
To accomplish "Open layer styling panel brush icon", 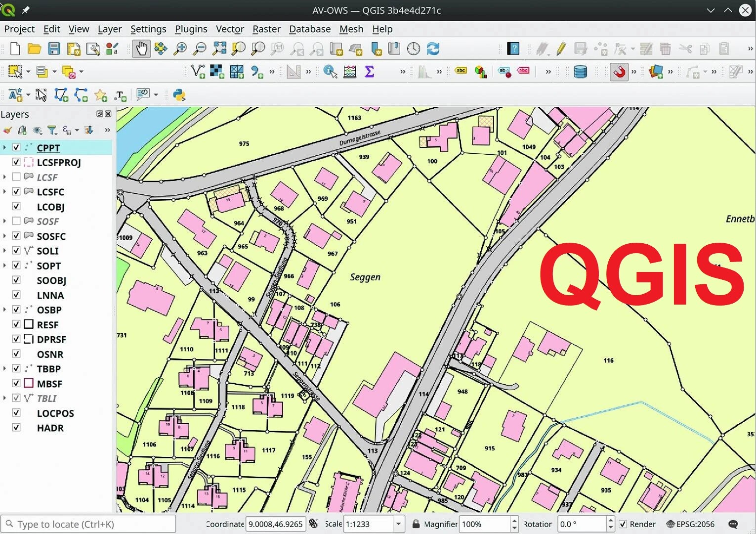I will click(7, 130).
